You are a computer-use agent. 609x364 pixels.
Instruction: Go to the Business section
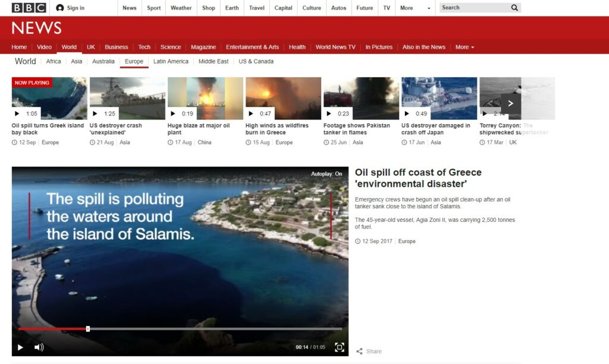(x=116, y=47)
